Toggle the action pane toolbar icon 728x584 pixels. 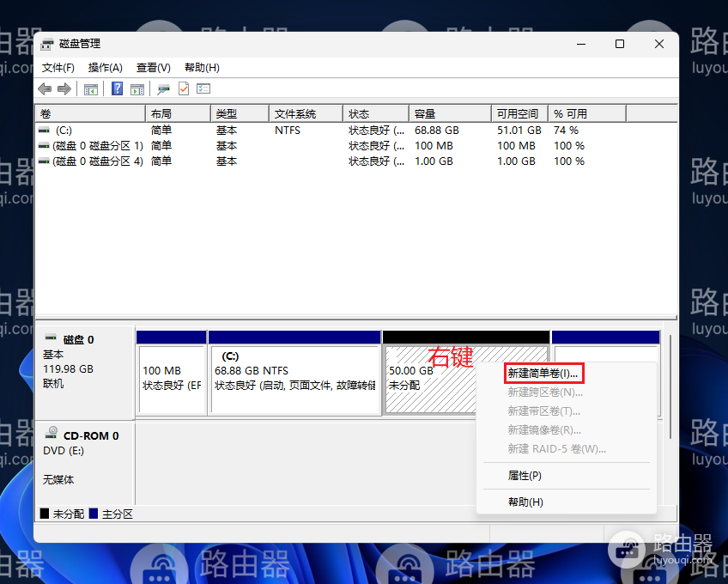coord(137,88)
